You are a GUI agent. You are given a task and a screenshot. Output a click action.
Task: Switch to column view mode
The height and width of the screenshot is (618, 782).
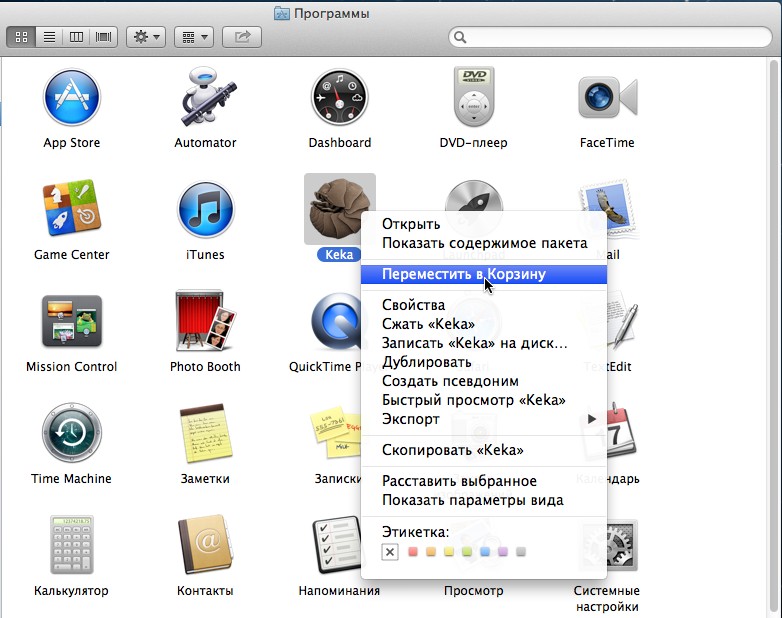[x=76, y=37]
